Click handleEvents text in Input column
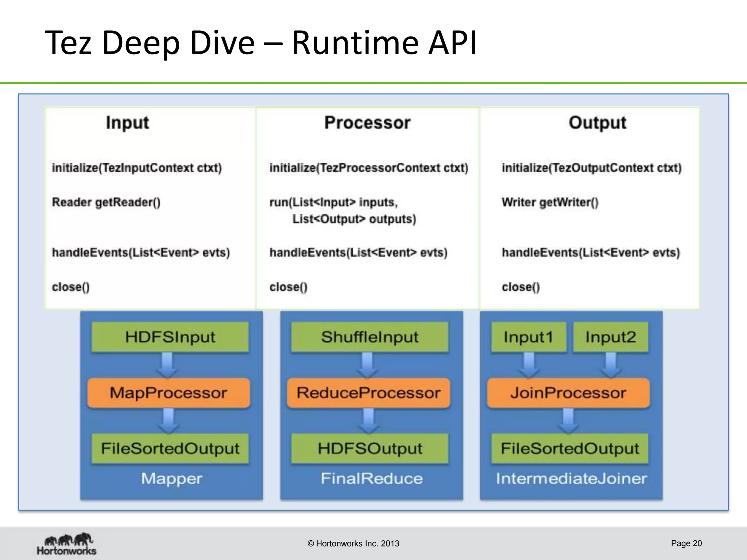Image resolution: width=747 pixels, height=560 pixels. pos(141,253)
